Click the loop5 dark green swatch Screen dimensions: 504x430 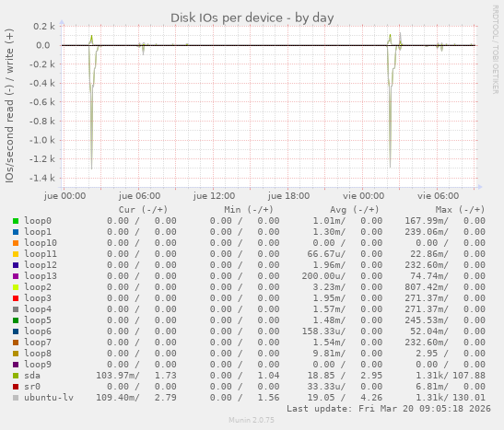pyautogui.click(x=16, y=320)
